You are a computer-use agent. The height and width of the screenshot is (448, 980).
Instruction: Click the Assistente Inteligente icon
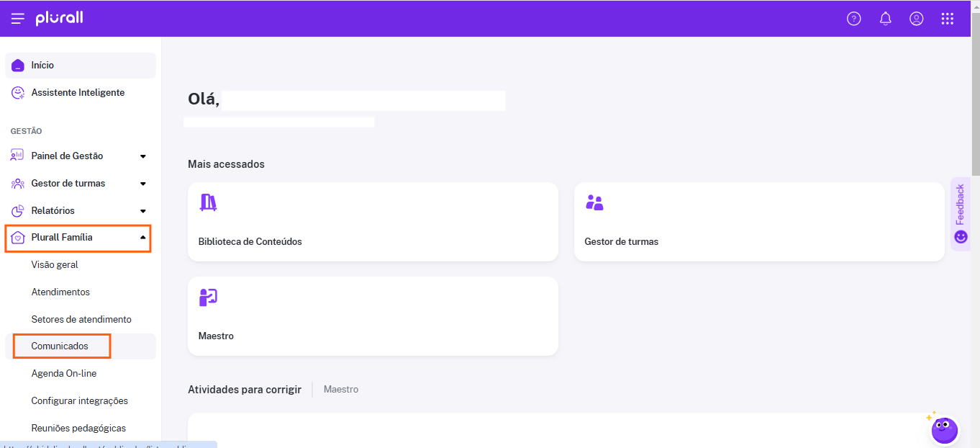18,93
